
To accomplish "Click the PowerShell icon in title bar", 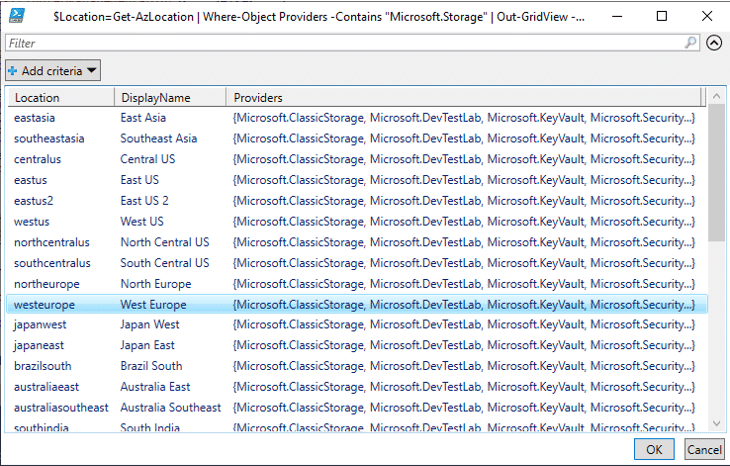I will [17, 16].
